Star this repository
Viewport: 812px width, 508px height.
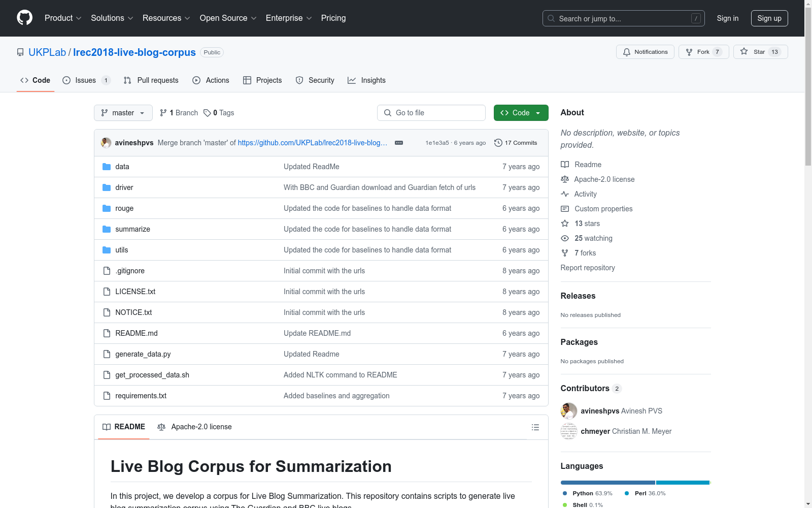tap(760, 52)
